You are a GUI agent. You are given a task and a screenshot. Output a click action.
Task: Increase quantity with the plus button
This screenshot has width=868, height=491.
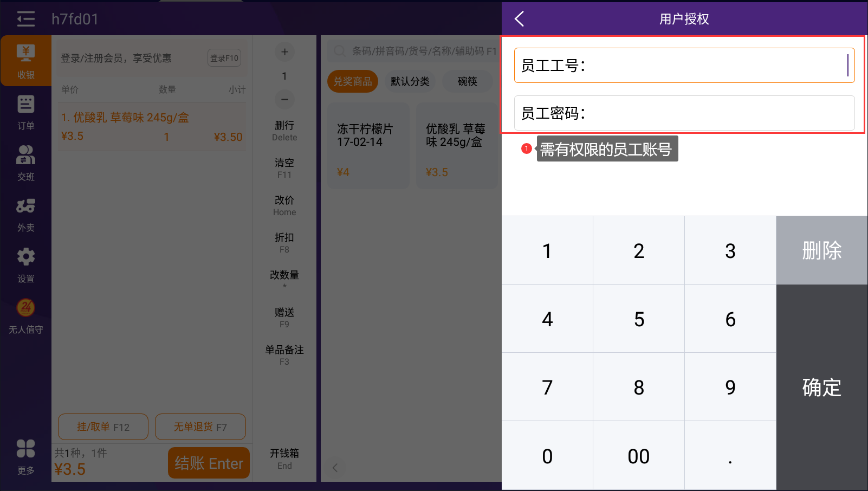[x=284, y=52]
